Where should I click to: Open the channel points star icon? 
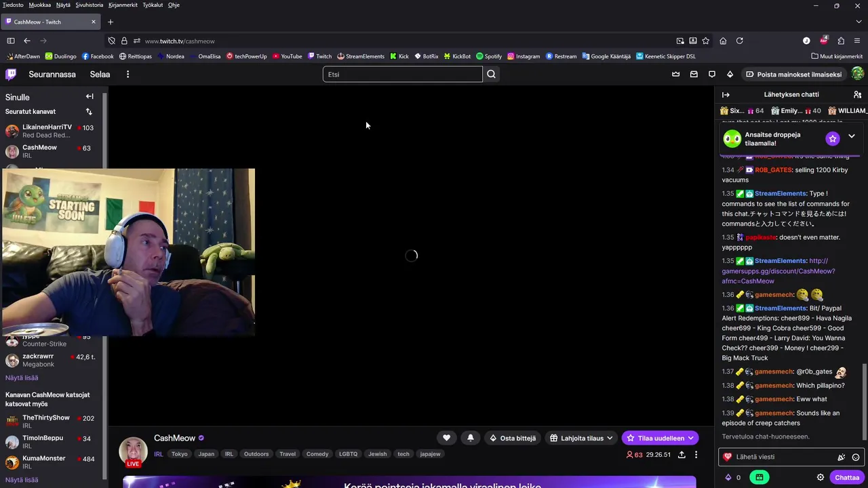pyautogui.click(x=833, y=138)
